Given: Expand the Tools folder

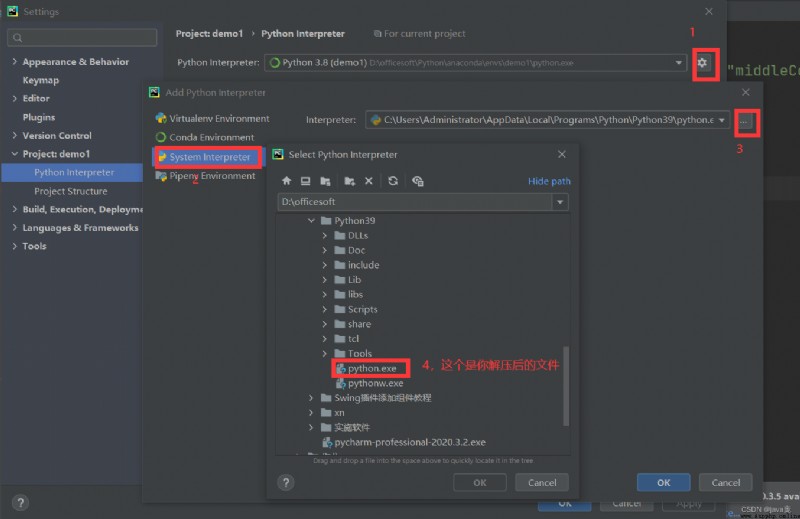Looking at the screenshot, I should [324, 354].
